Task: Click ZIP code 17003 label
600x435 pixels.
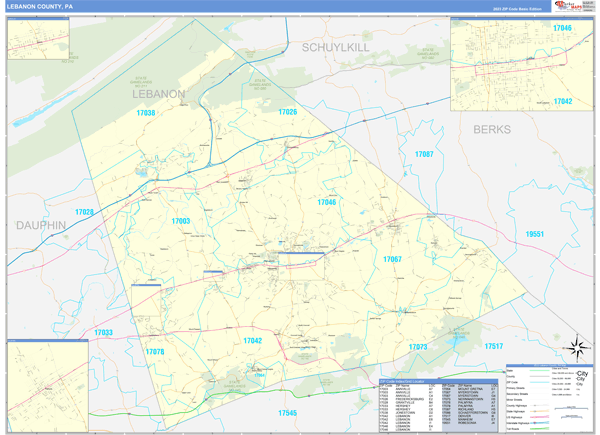Action: pos(180,221)
